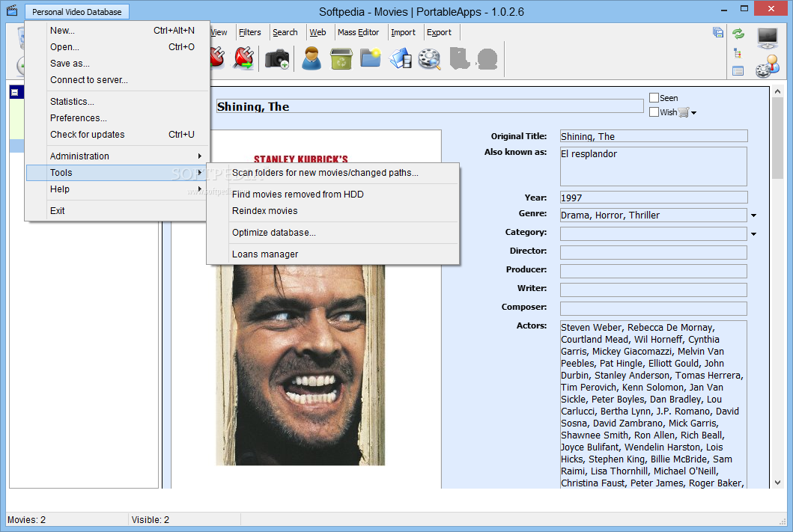Click the monitor screen icon
This screenshot has height=532, width=793.
point(768,37)
